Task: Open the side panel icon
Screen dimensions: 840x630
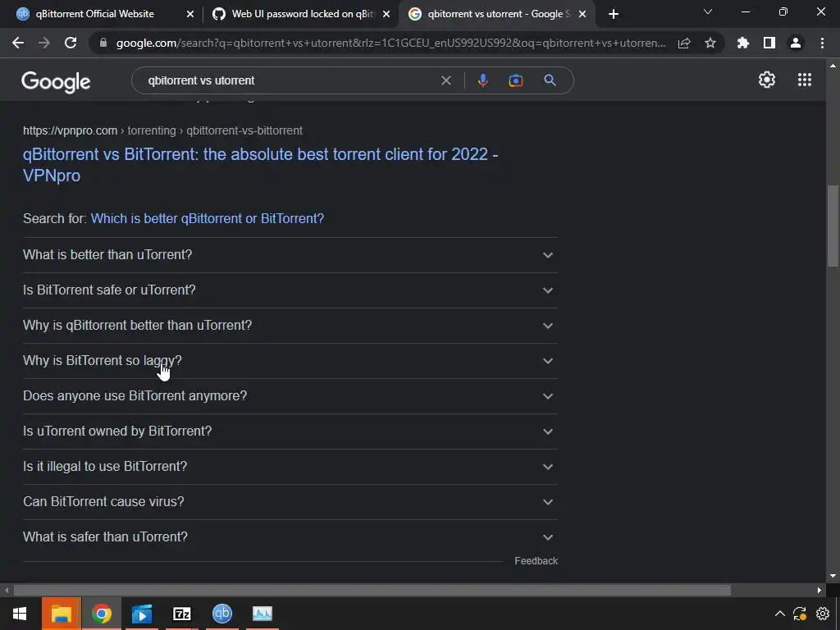Action: click(x=769, y=43)
